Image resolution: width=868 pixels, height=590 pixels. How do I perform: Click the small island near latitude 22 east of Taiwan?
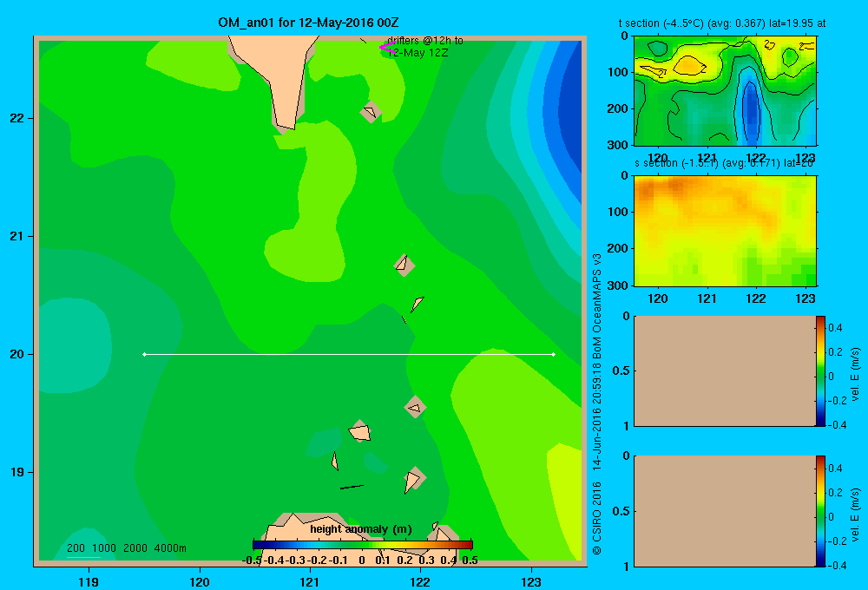point(371,112)
